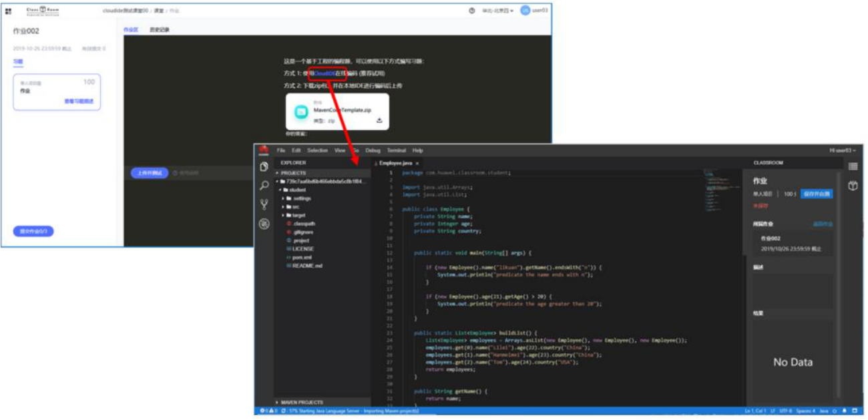This screenshot has height=420, width=868.
Task: Select the 作业002 entry in Classroom panel
Action: point(793,243)
